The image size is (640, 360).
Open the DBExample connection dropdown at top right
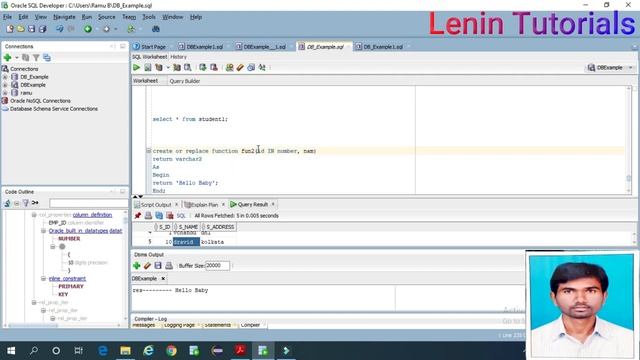(x=631, y=68)
